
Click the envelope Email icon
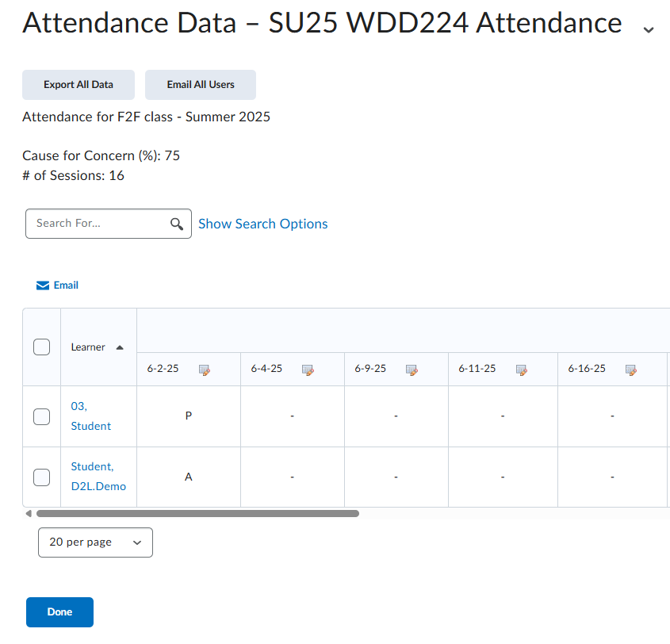tap(43, 286)
